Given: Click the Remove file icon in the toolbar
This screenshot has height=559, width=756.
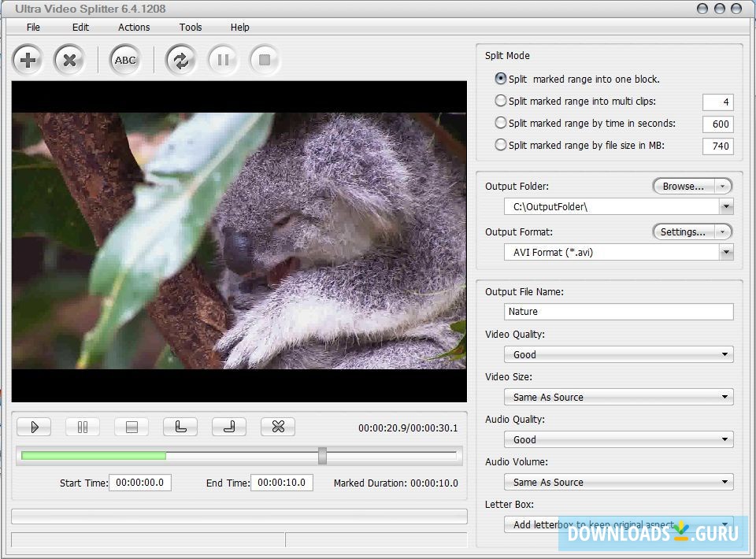Looking at the screenshot, I should point(70,60).
